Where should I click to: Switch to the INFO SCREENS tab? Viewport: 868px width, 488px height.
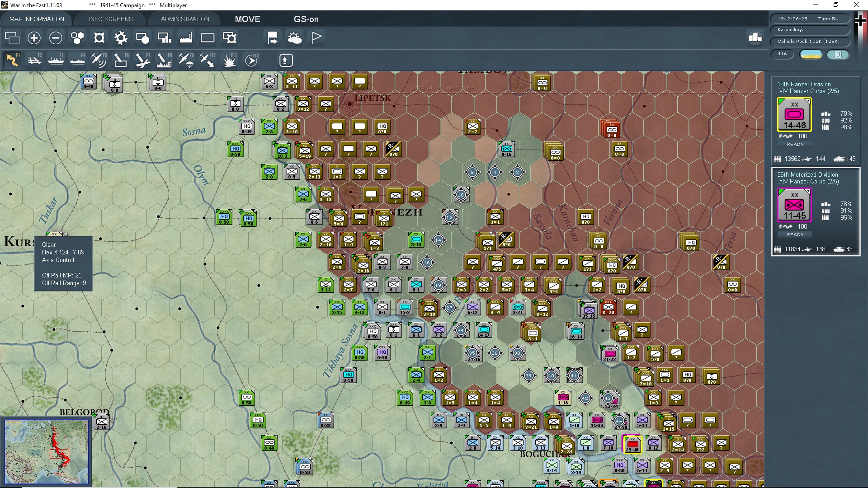pos(111,19)
